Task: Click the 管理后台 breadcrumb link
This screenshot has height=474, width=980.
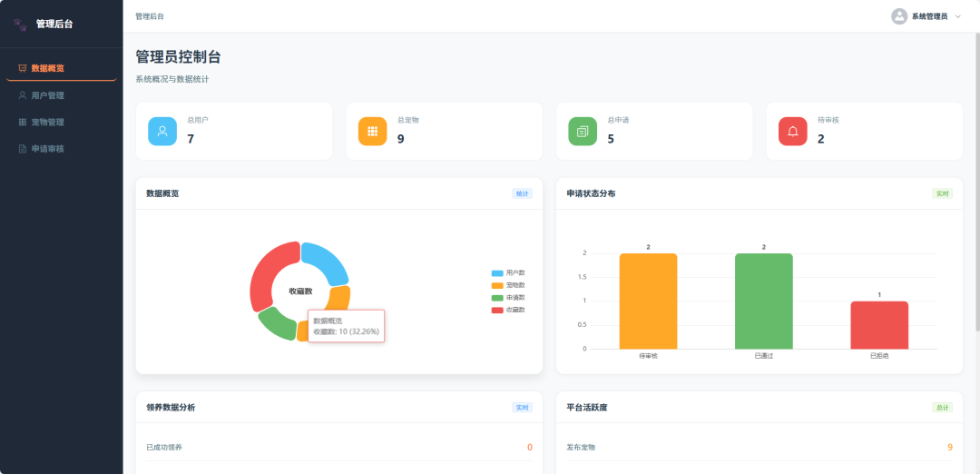Action: (x=150, y=16)
